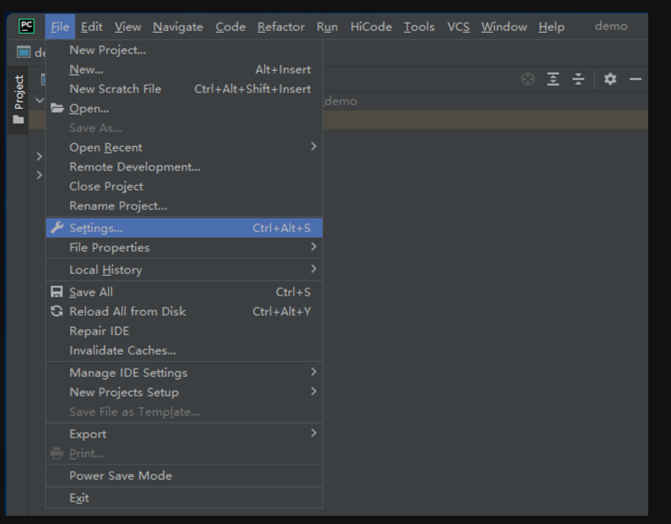Open Project panel gear options icon

(610, 79)
